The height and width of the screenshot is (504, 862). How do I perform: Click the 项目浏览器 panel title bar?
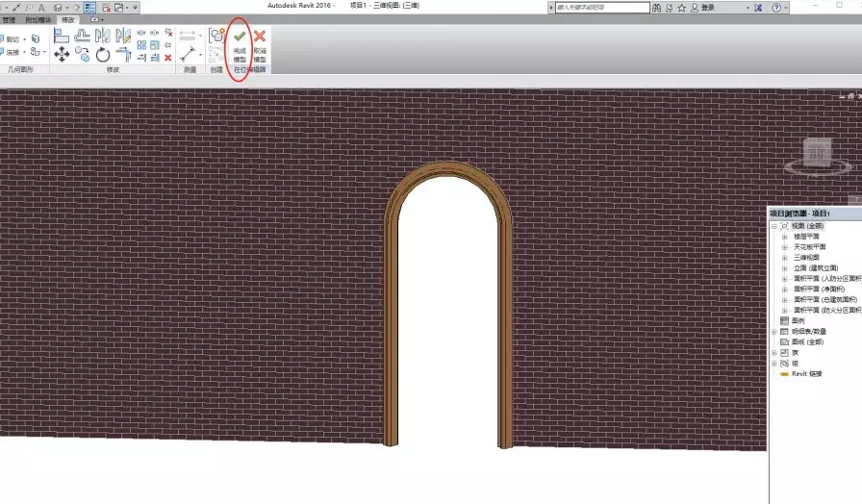[x=815, y=214]
